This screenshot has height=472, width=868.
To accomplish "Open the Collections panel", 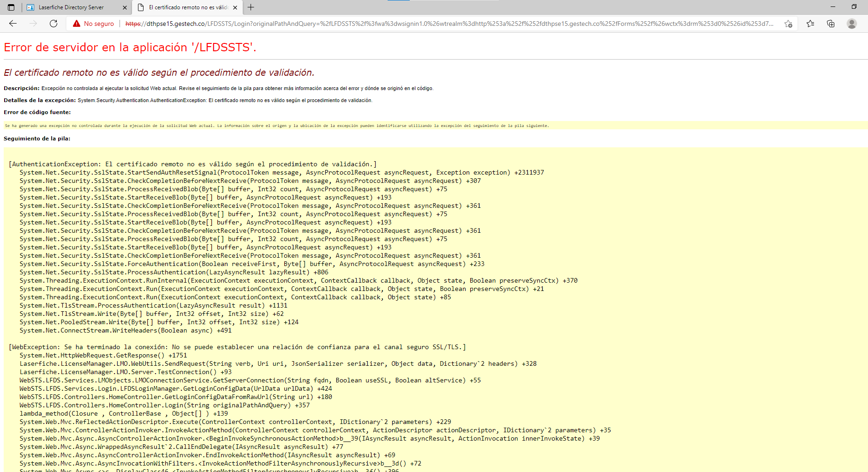I will pyautogui.click(x=831, y=24).
